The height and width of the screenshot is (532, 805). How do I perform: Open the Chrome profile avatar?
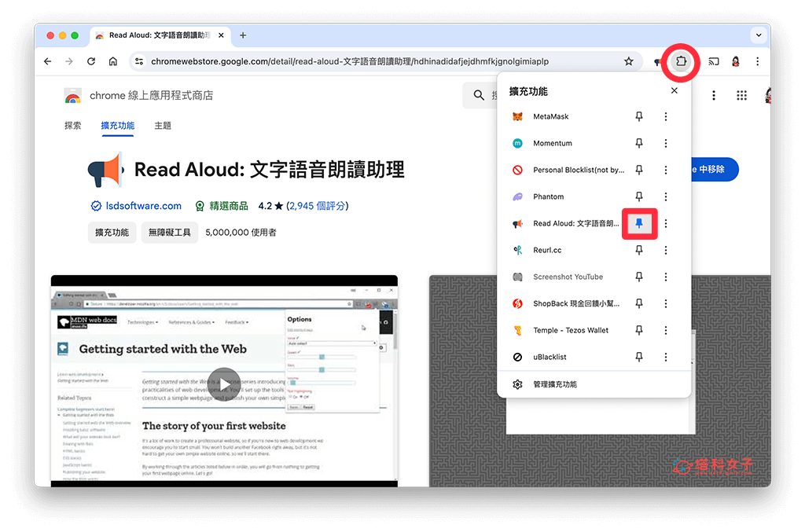(x=736, y=61)
